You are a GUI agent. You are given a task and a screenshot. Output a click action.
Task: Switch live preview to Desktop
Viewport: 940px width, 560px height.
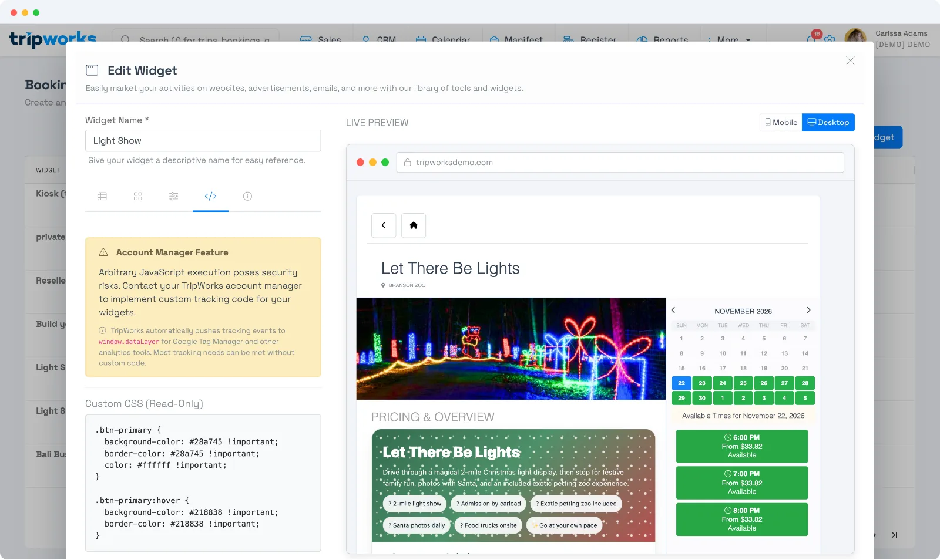click(828, 123)
